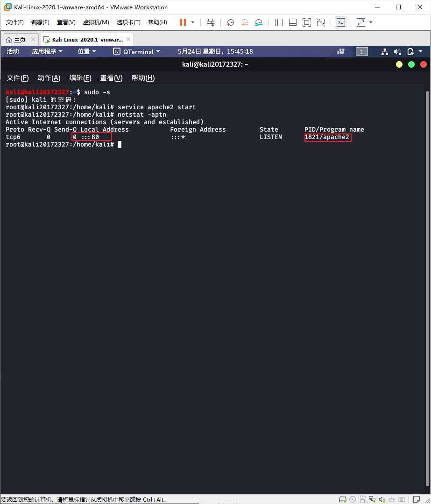Click the terminal vertical scrollbar

pos(427,289)
